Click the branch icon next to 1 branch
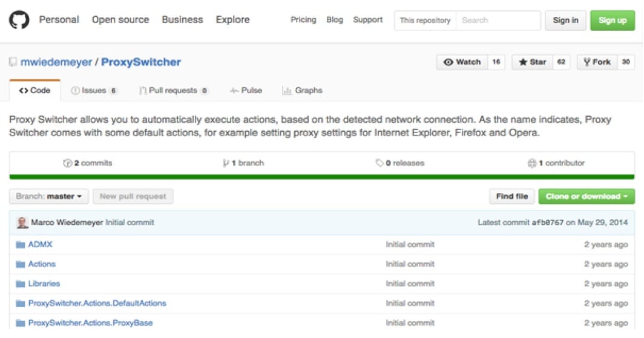Image resolution: width=644 pixels, height=338 pixels. [226, 163]
